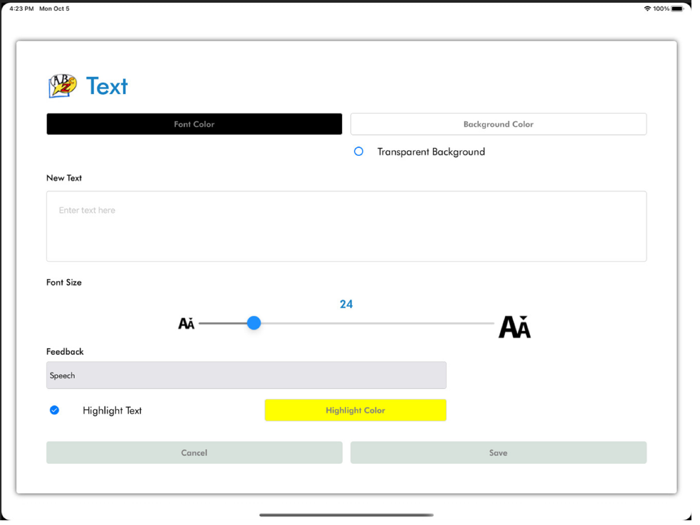Image resolution: width=700 pixels, height=525 pixels.
Task: Click the font size value 24
Action: click(346, 304)
